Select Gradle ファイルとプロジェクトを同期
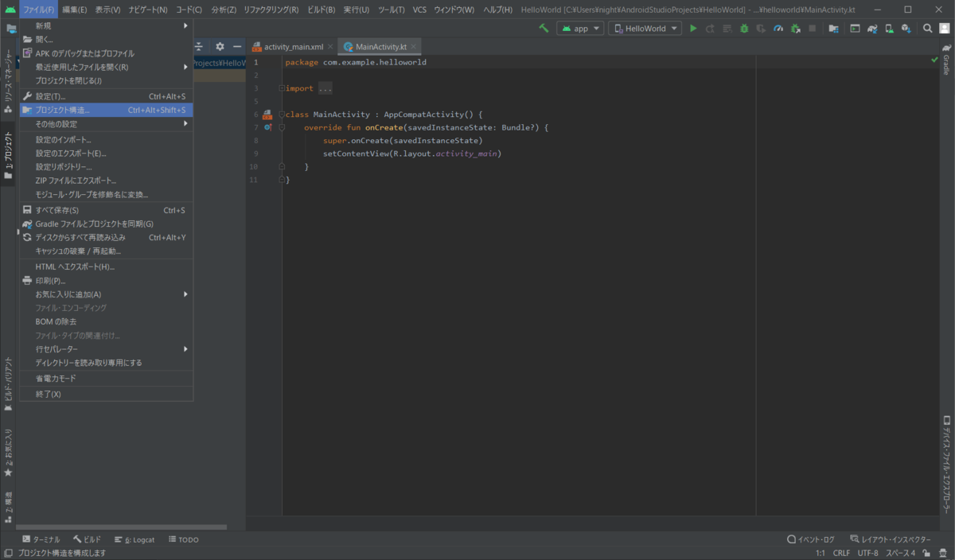The image size is (955, 560). pyautogui.click(x=107, y=224)
